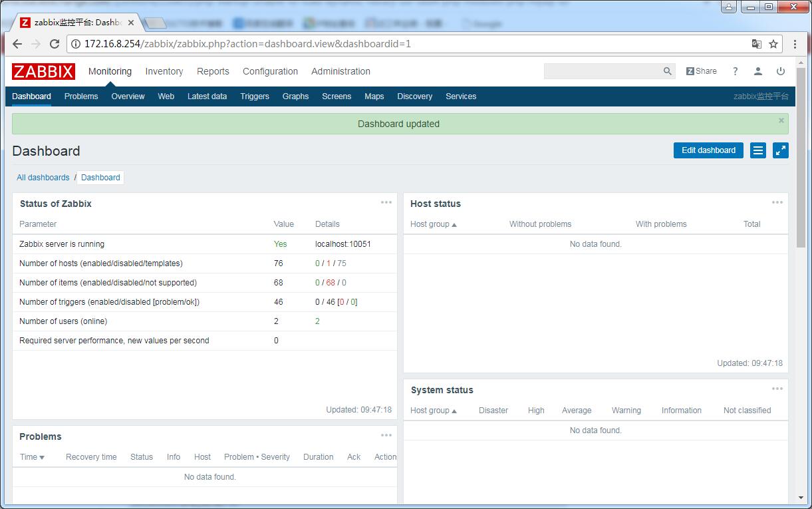Click the search magnifier icon
Viewport: 812px width, 509px height.
667,71
